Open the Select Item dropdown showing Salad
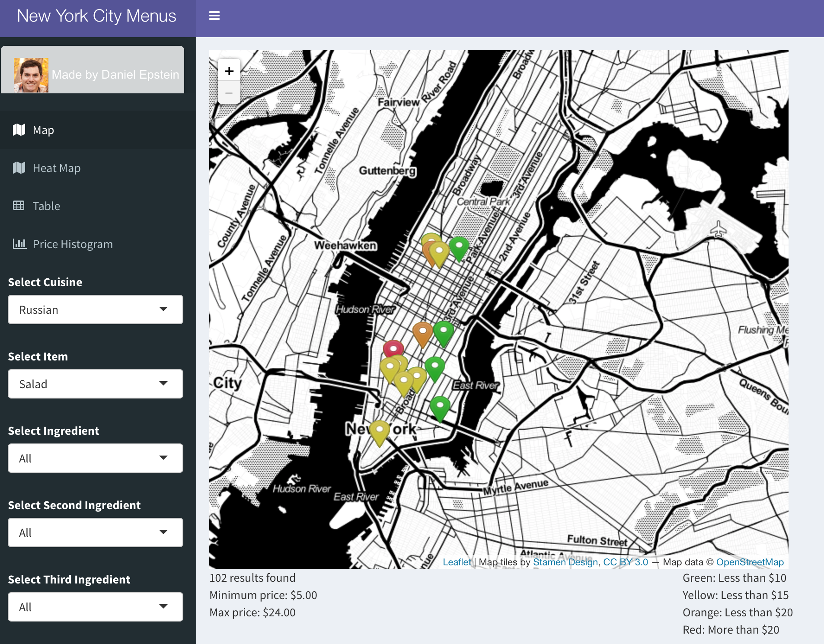The width and height of the screenshot is (824, 644). click(x=96, y=384)
